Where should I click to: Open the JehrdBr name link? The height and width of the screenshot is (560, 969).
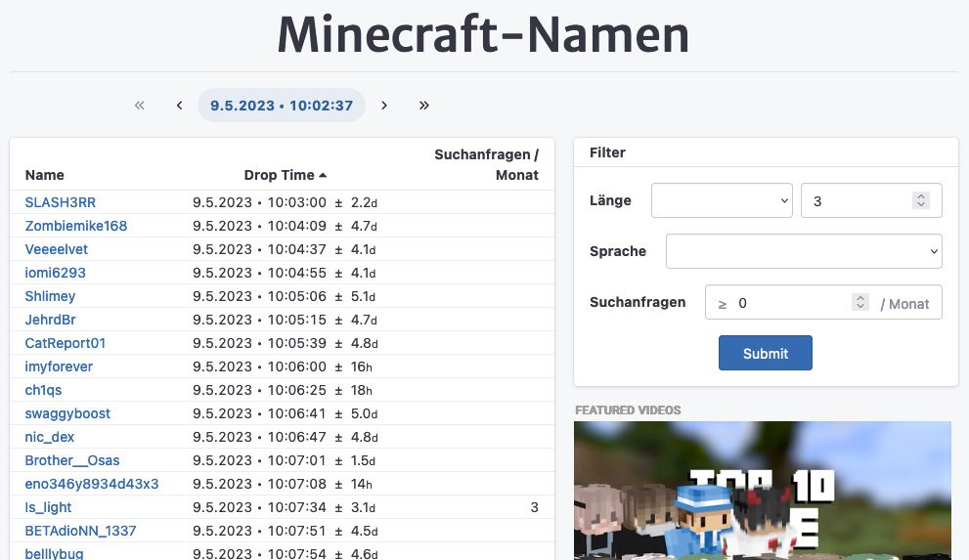pos(50,320)
